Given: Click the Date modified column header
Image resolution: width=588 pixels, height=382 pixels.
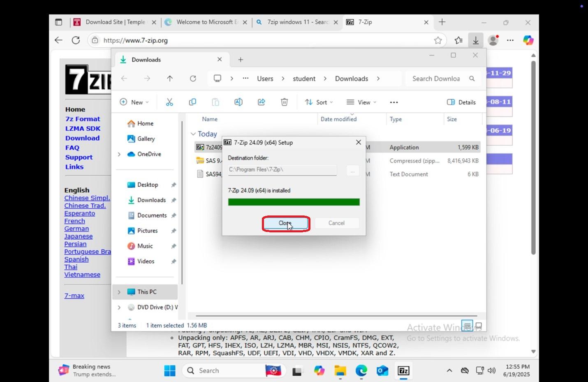Looking at the screenshot, I should pyautogui.click(x=338, y=119).
